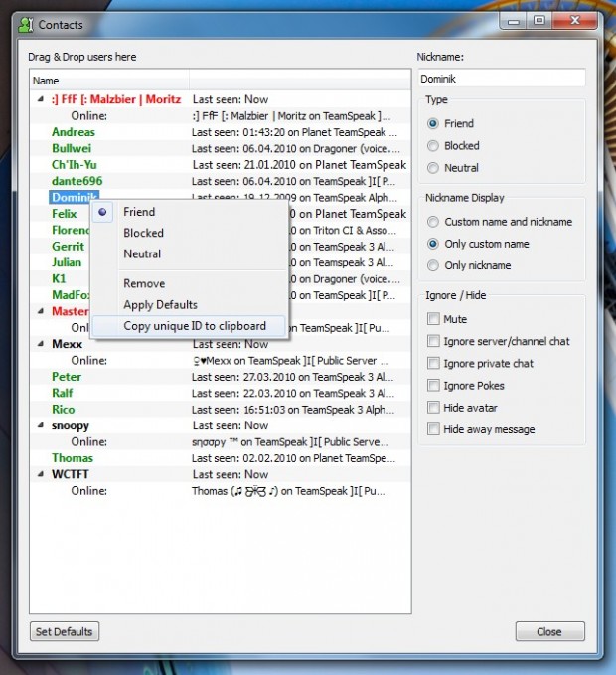Click 'Last seen: 22.03.2010' entry for Ralf
616x675 pixels.
point(292,393)
